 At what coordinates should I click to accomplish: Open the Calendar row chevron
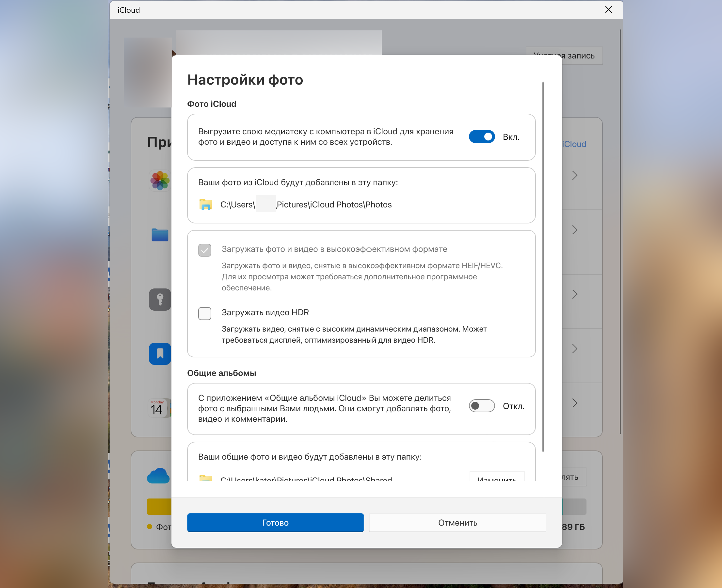[x=575, y=403]
